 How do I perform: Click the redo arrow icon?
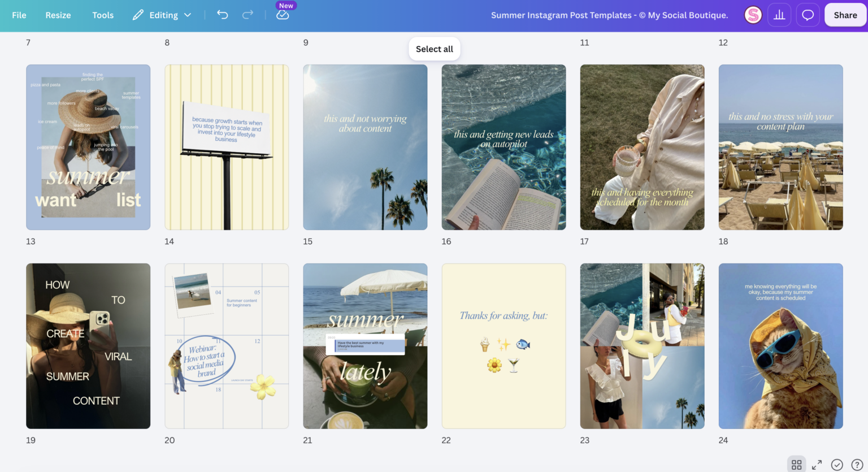pos(248,15)
